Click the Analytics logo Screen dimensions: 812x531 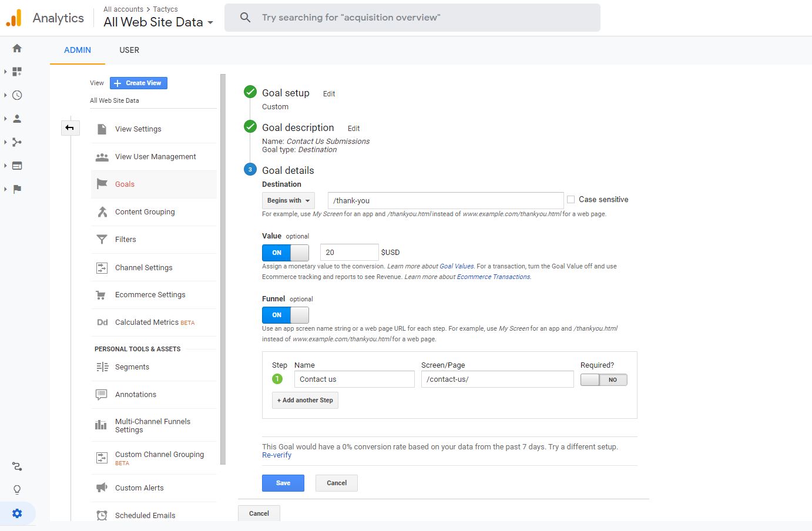pyautogui.click(x=14, y=18)
